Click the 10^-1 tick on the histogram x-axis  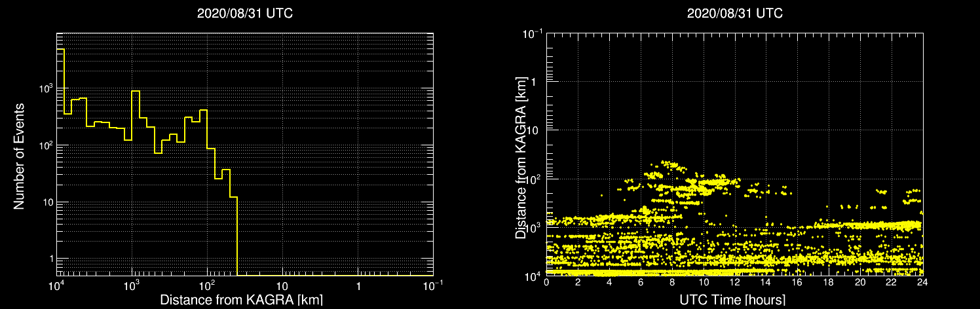[433, 285]
